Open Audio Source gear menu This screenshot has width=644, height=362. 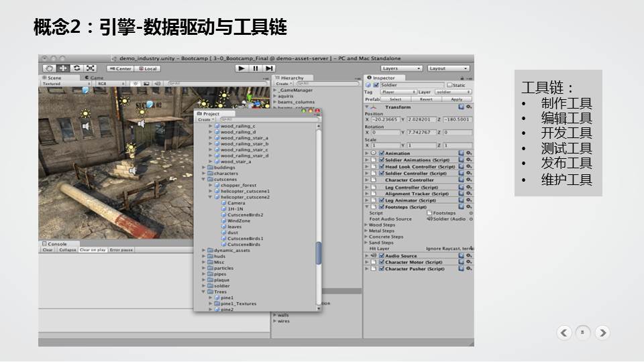pos(469,255)
